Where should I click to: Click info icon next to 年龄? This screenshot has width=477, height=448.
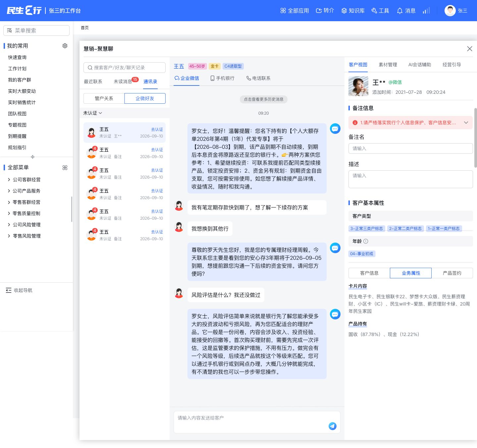click(x=366, y=241)
